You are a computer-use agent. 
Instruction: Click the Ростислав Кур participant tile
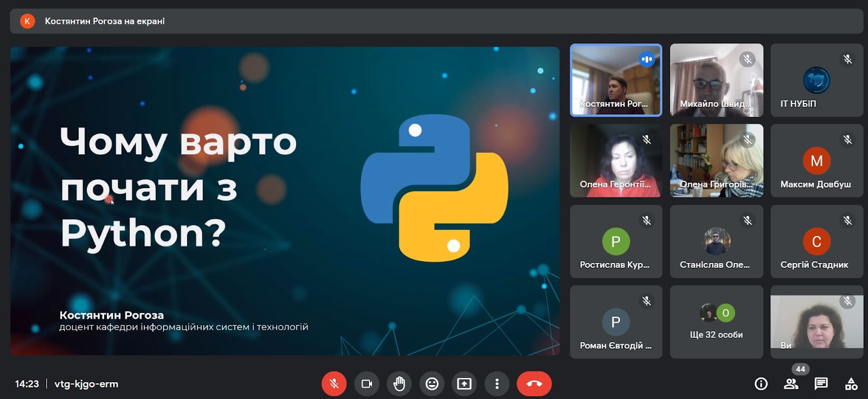pos(616,241)
